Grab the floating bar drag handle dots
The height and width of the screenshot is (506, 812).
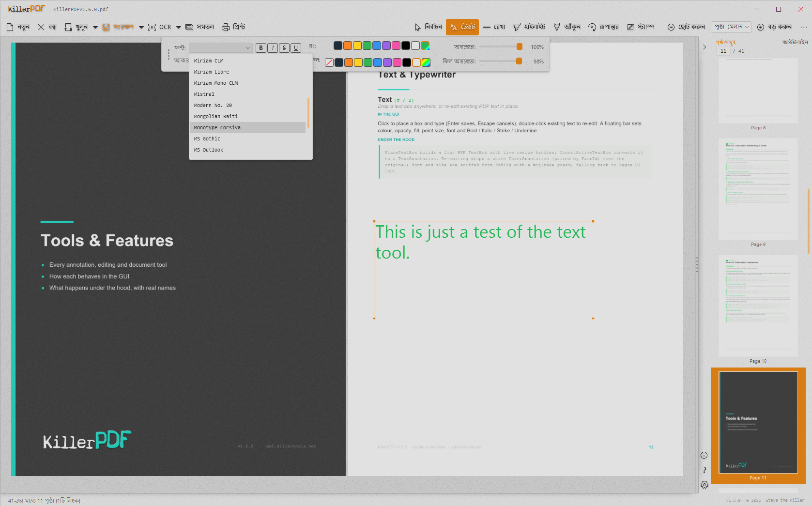pyautogui.click(x=169, y=54)
